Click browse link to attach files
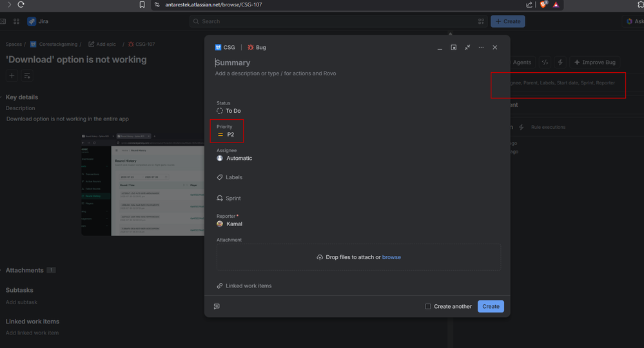The image size is (644, 348). pyautogui.click(x=391, y=257)
